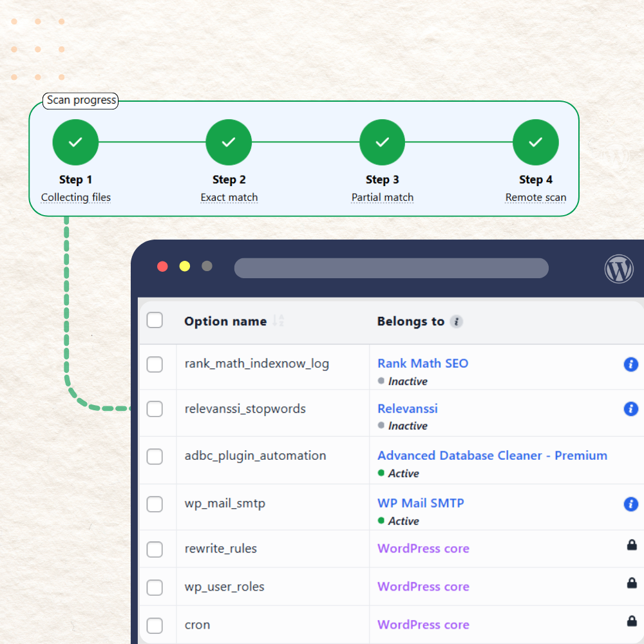The height and width of the screenshot is (644, 644).
Task: Click the WordPress logo in the browser toolbar
Action: (619, 269)
